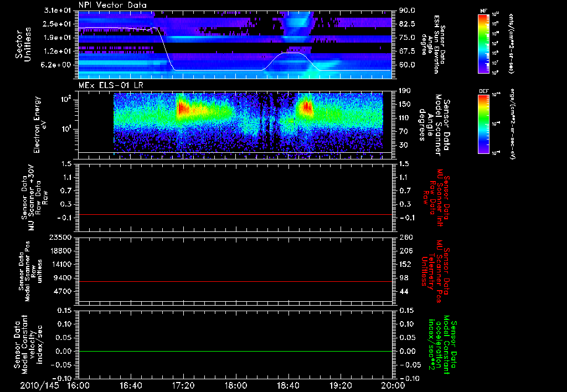567x392 pixels.
Task: Click the 75.0 sun elevation tick label
Action: tap(407, 38)
